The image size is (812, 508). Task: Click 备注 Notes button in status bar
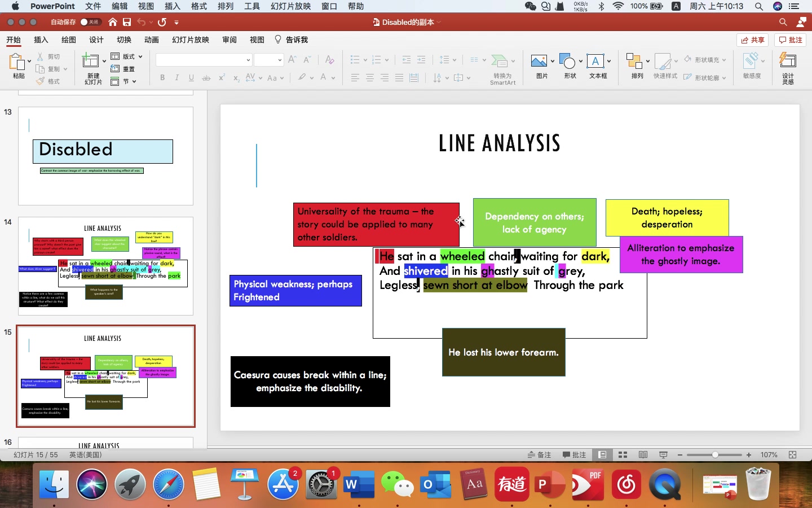pyautogui.click(x=540, y=454)
